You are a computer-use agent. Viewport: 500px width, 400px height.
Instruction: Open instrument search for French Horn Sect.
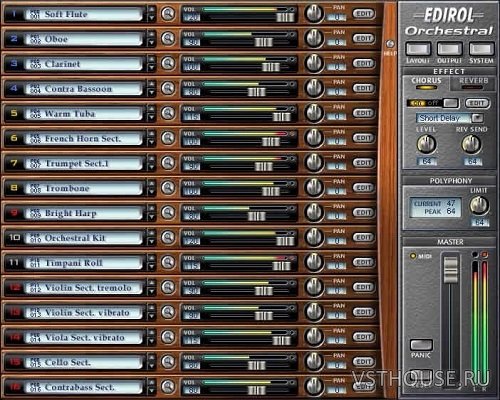point(168,138)
